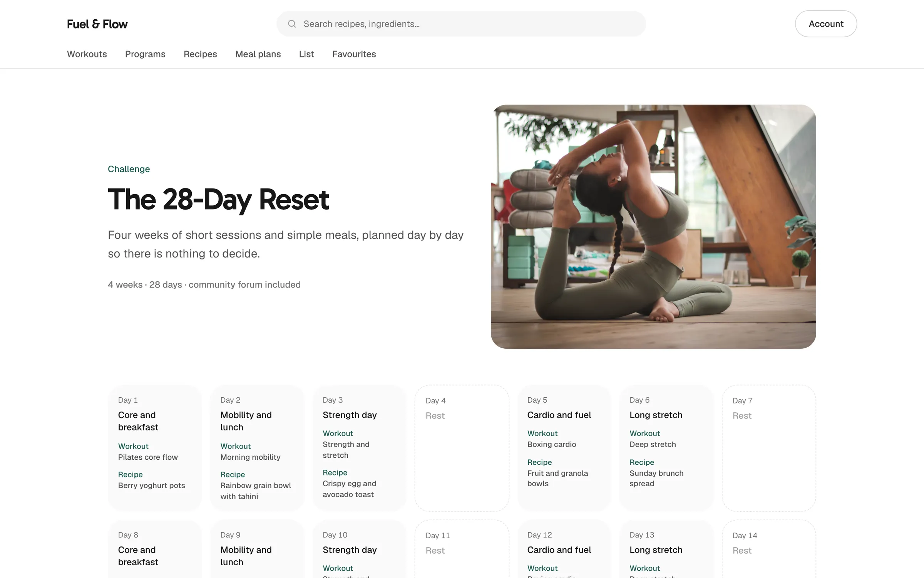Open Meal plans in navigation
The image size is (924, 578).
pyautogui.click(x=258, y=54)
